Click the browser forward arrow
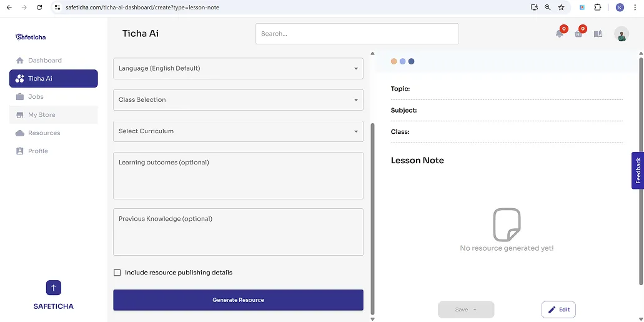The height and width of the screenshot is (322, 644). pyautogui.click(x=24, y=8)
